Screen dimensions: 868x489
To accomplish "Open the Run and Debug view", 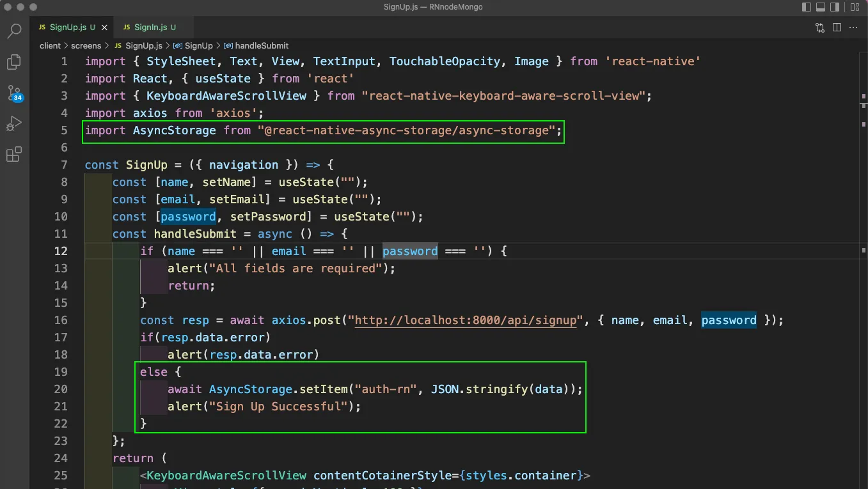I will tap(14, 123).
